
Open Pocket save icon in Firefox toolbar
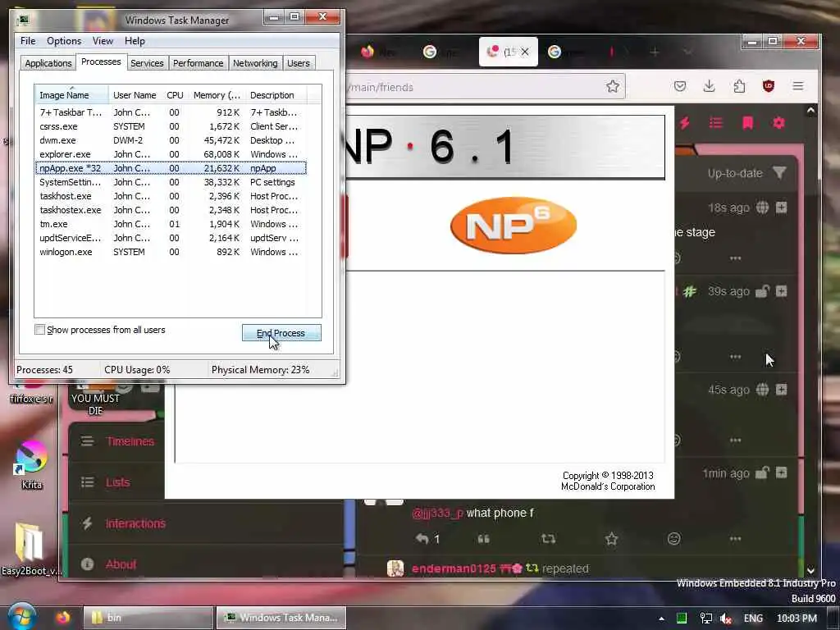680,86
